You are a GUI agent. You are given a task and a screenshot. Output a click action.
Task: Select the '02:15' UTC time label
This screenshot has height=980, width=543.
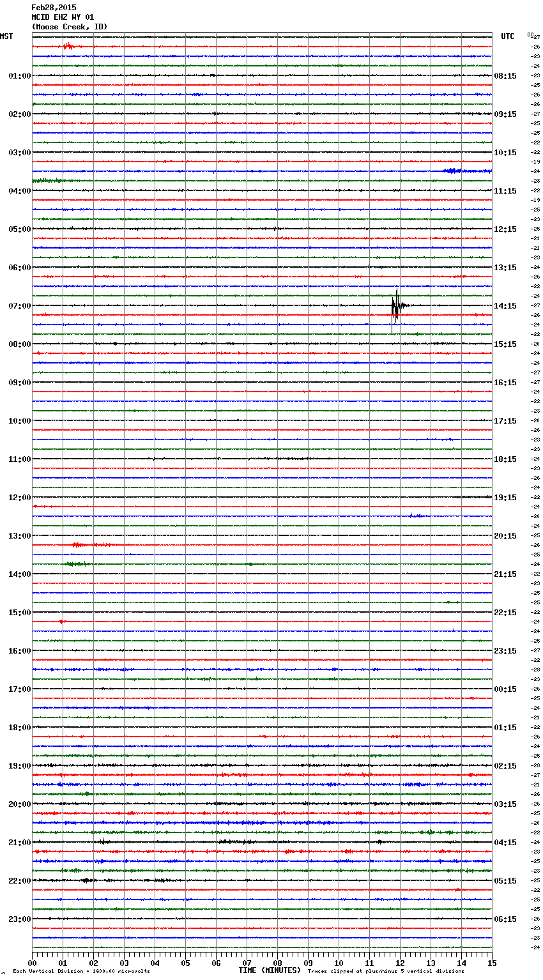pos(505,766)
